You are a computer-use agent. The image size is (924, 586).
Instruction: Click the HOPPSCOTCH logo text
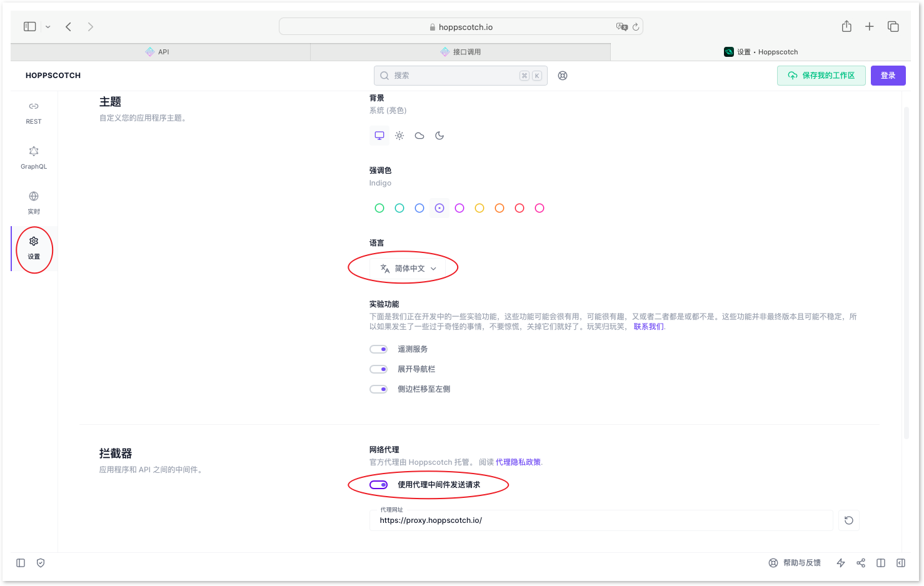coord(53,76)
